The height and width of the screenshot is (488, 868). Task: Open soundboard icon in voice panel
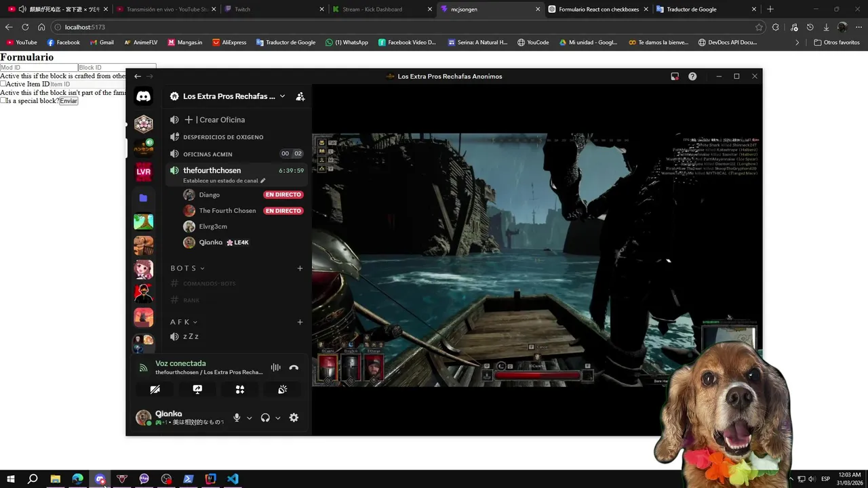[x=283, y=389]
